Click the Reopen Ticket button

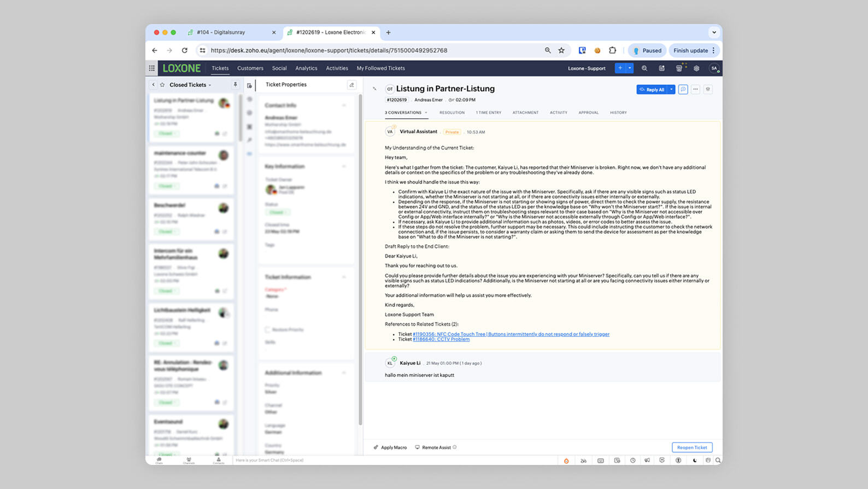692,447
